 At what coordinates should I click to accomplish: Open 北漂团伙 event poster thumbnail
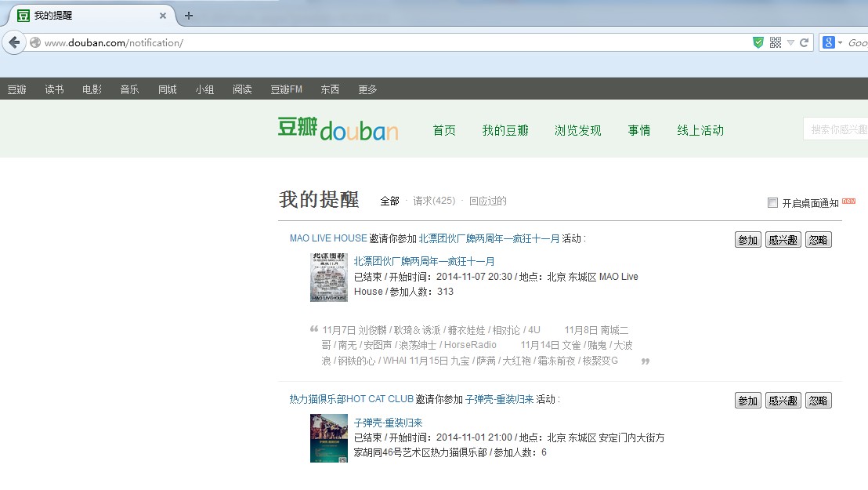[x=329, y=278]
